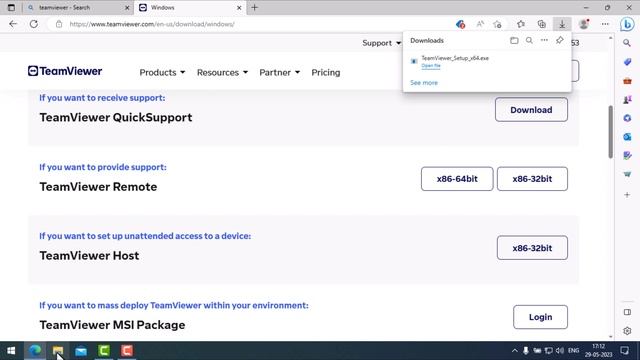Click the TeamViewer logo
Image resolution: width=640 pixels, height=360 pixels.
coord(65,71)
